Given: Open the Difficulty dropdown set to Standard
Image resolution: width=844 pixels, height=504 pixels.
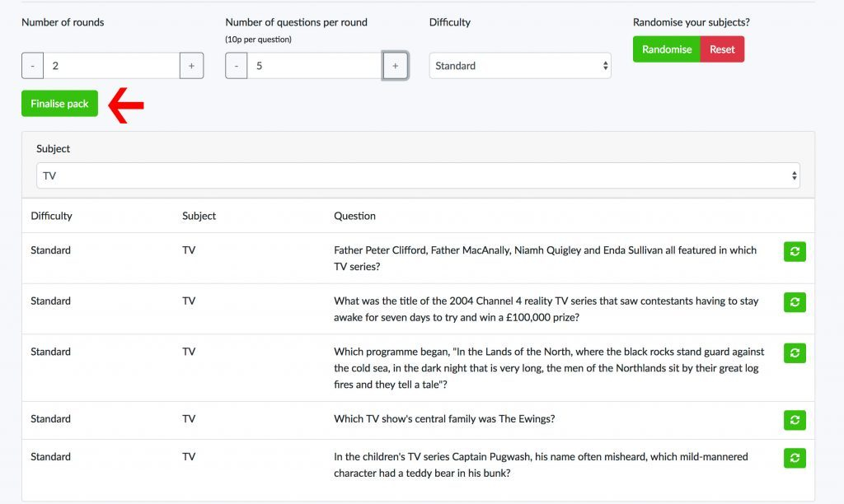Looking at the screenshot, I should pos(519,66).
